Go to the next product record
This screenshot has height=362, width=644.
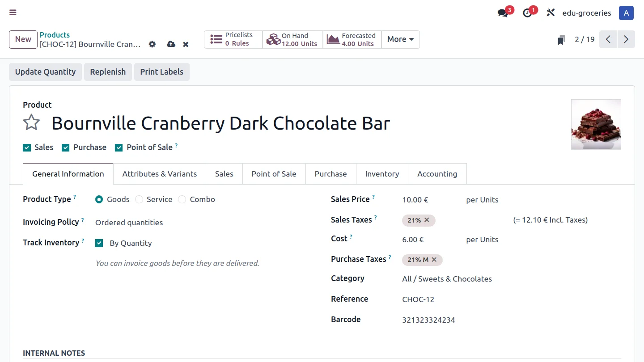pos(626,39)
